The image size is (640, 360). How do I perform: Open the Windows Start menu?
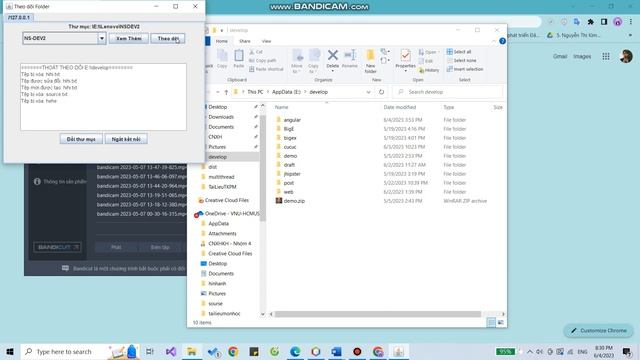(x=10, y=351)
